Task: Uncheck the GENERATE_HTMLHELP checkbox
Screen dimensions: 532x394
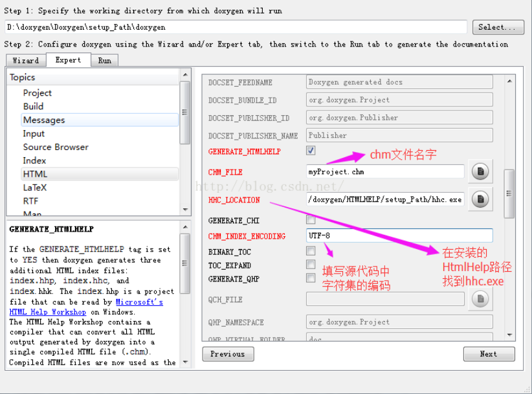Action: pyautogui.click(x=311, y=150)
